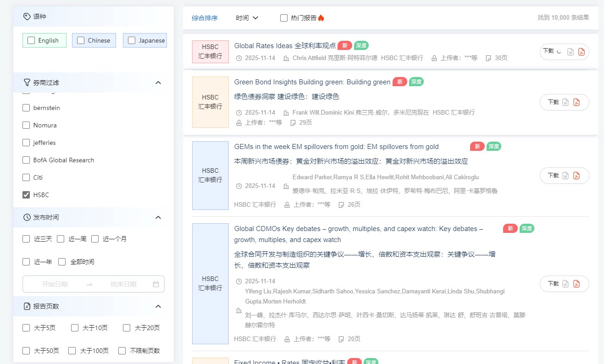Check the 大于100页 page filter
The image size is (604, 364).
(72, 351)
